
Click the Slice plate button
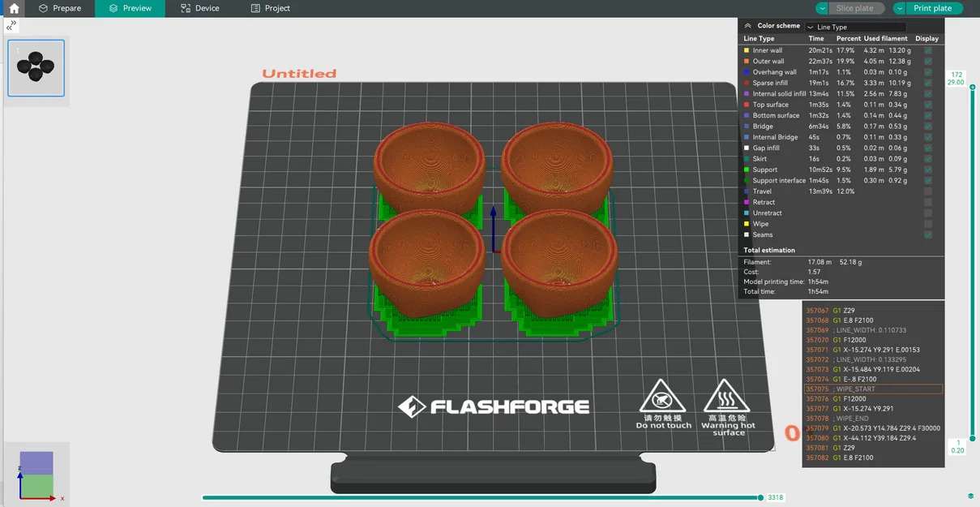(x=854, y=8)
